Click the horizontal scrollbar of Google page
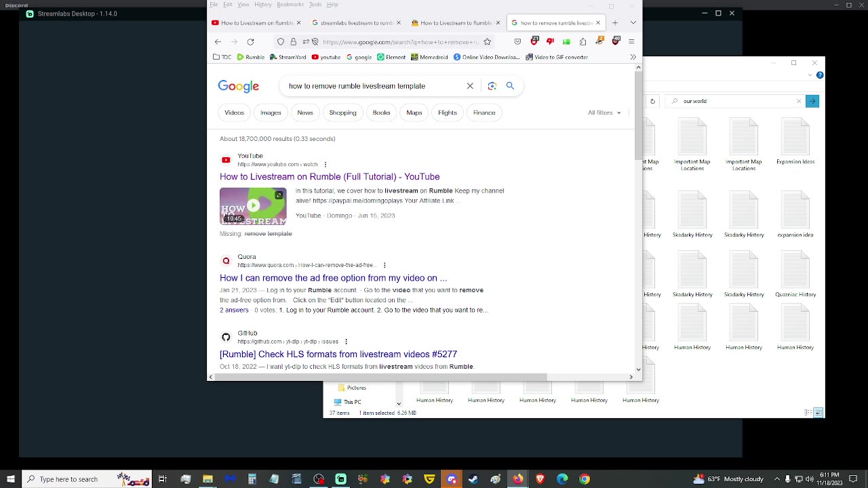 382,377
